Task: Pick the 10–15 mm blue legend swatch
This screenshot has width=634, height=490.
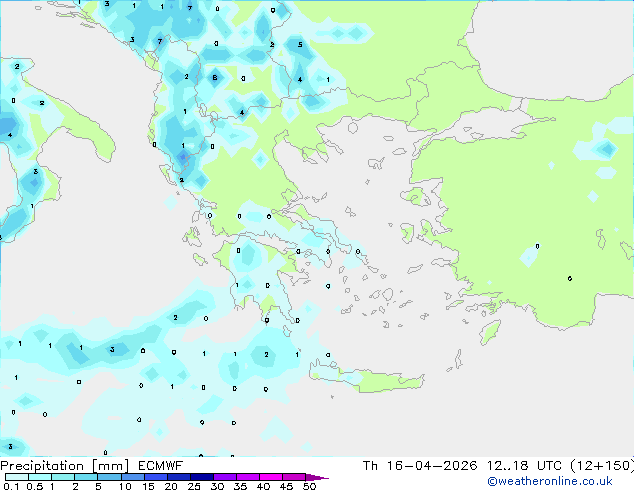Action: click(x=132, y=477)
